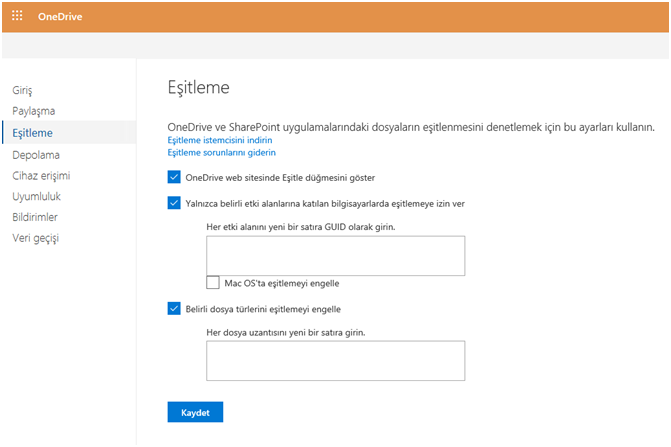Go to the Paylaşma section
671x447 pixels.
(34, 111)
